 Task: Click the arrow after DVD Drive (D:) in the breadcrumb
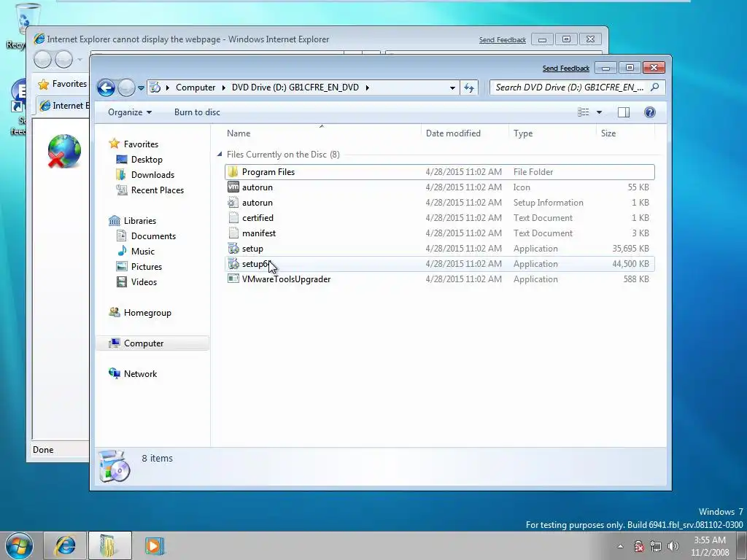368,87
